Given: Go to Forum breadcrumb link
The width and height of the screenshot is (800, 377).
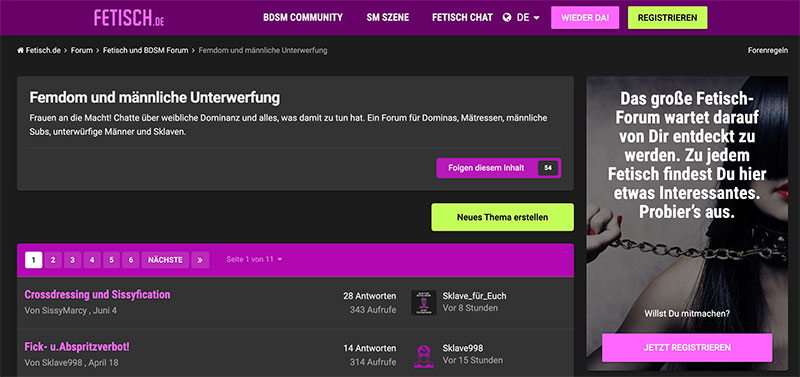Looking at the screenshot, I should coord(82,51).
